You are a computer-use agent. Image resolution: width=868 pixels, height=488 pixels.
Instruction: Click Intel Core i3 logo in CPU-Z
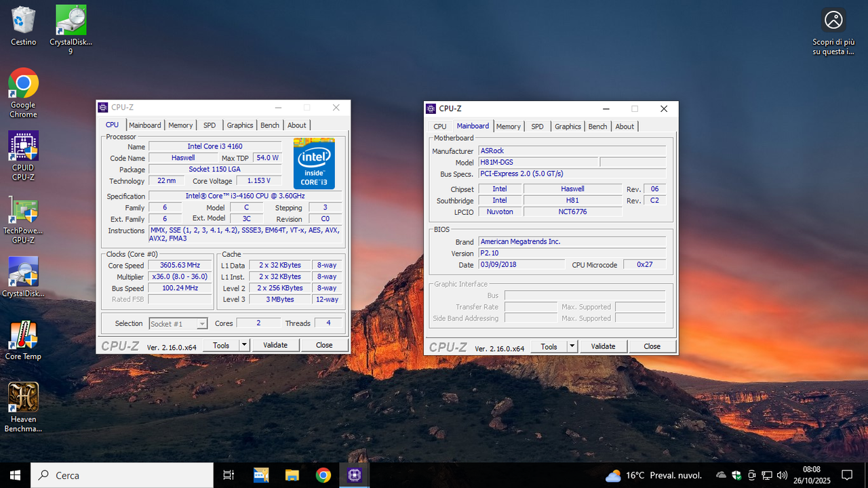(314, 163)
